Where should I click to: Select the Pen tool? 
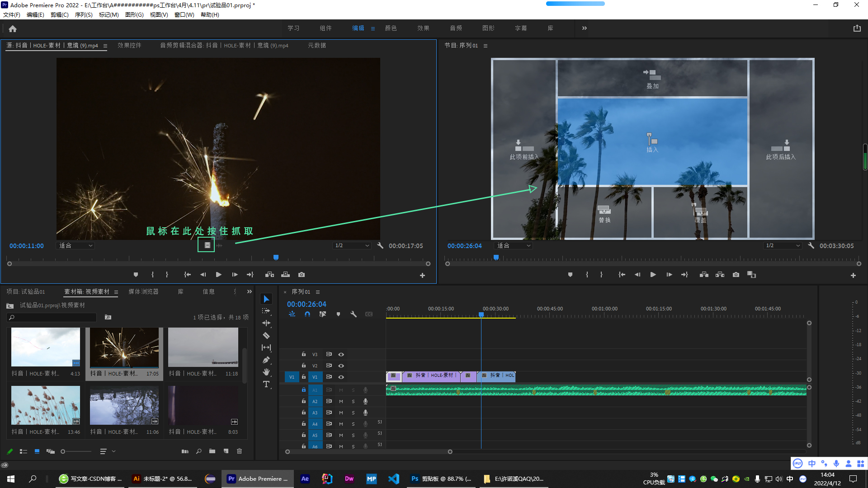[266, 360]
